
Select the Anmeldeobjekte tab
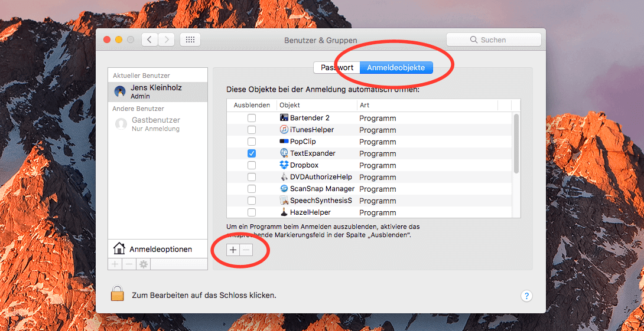(396, 68)
